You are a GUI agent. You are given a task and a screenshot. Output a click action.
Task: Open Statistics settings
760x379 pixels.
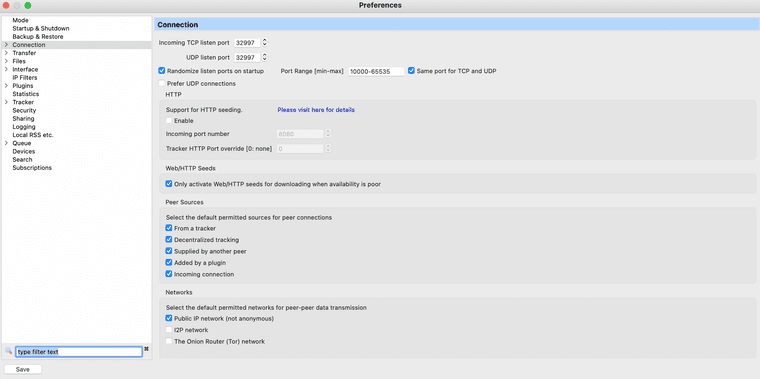[x=26, y=94]
